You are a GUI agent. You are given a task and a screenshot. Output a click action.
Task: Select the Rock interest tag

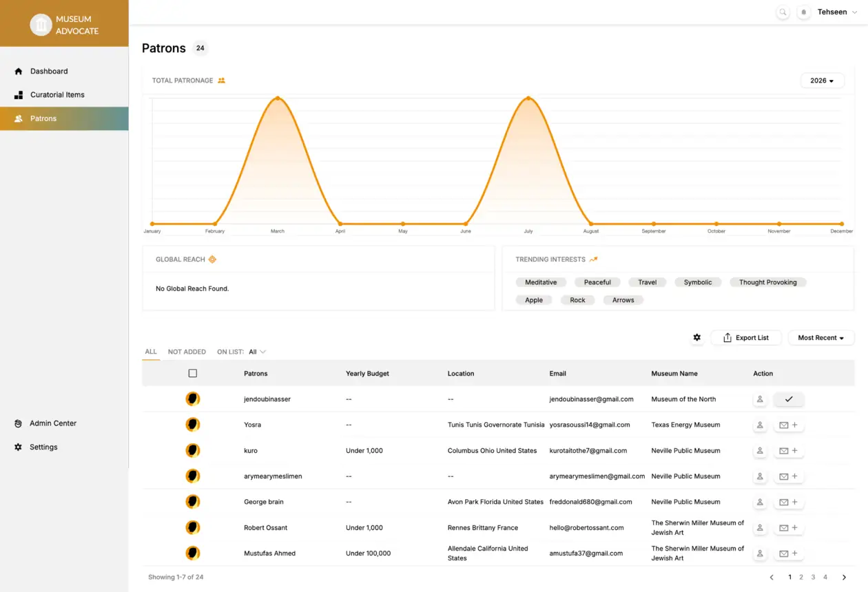577,300
